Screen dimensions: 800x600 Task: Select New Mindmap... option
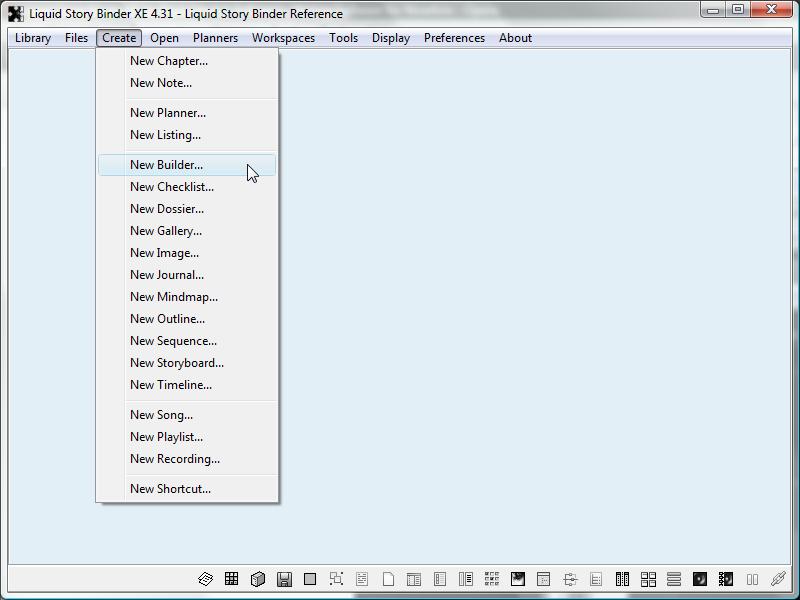[174, 297]
